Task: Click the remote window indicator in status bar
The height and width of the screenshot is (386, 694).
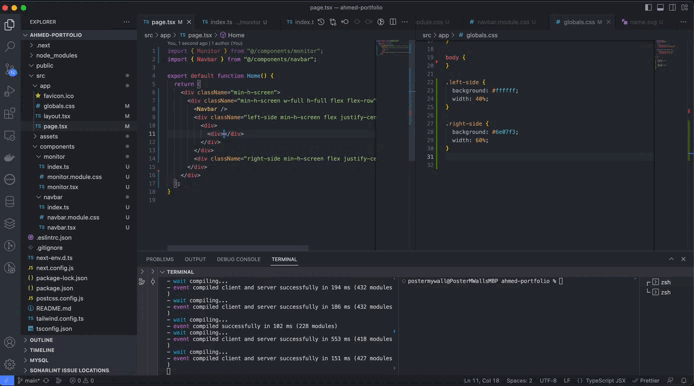Action: (x=7, y=380)
